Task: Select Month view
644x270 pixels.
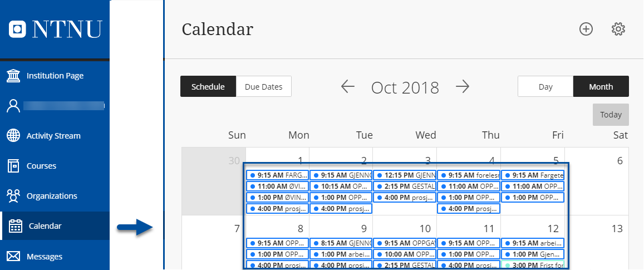Action: (601, 87)
